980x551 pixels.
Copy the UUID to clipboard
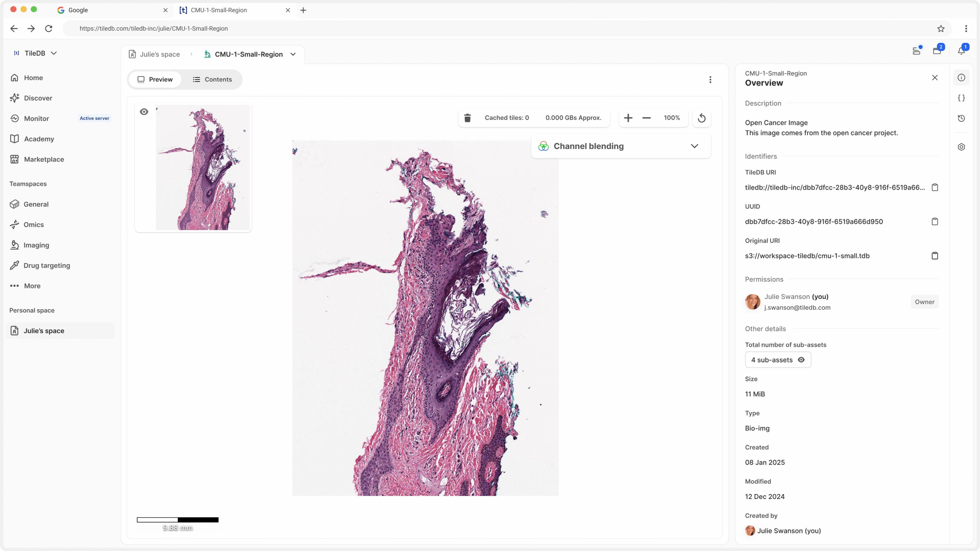tap(935, 222)
